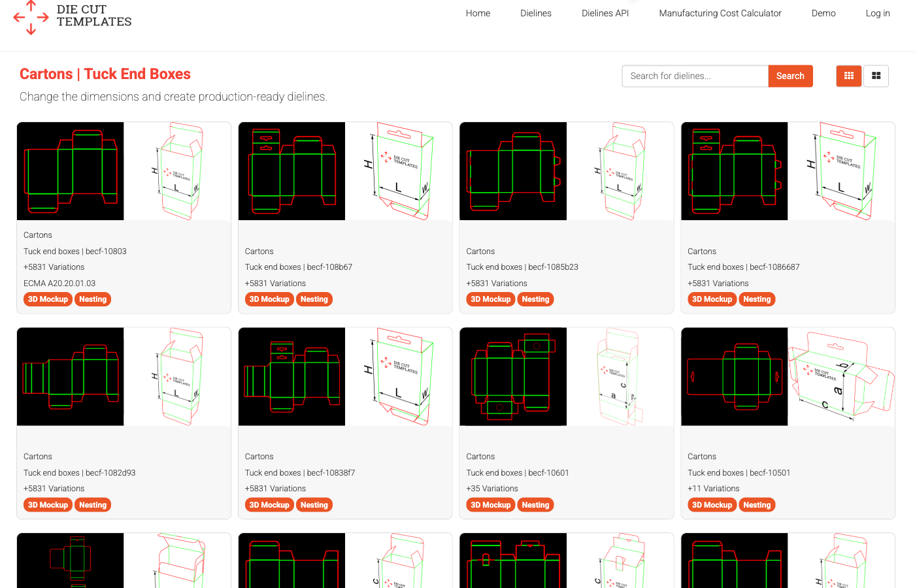Click title Tuck end boxes | becf-1082d93
The image size is (915, 588).
pyautogui.click(x=80, y=473)
